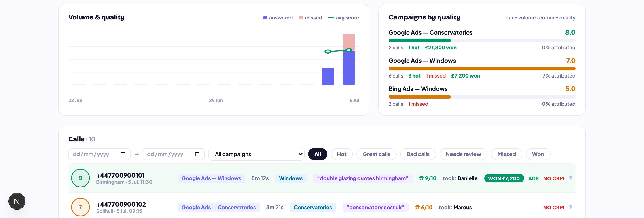Image resolution: width=644 pixels, height=218 pixels.
Task: Expand the +447700900101 call row arrow
Action: click(570, 178)
